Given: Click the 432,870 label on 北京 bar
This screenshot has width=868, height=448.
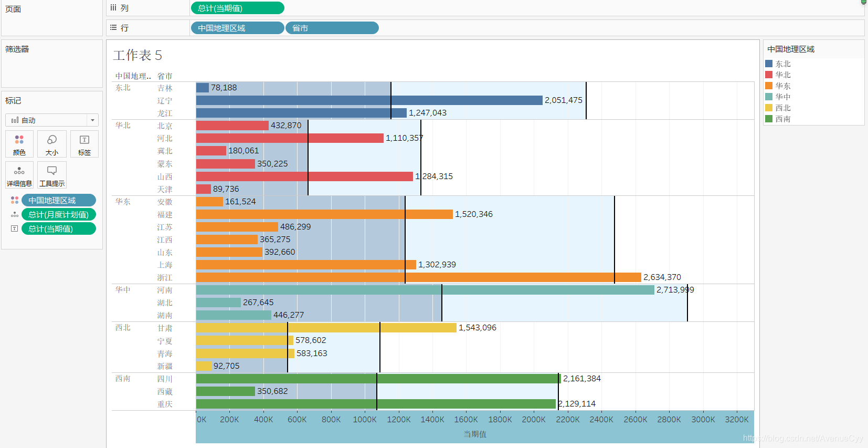Looking at the screenshot, I should coord(286,126).
